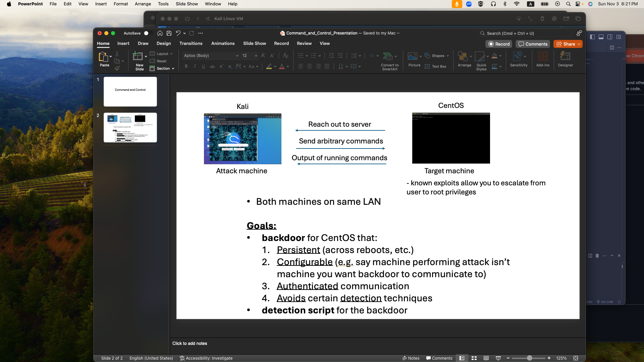Open the font color picker
Image resolution: width=644 pixels, height=362 pixels.
point(288,66)
